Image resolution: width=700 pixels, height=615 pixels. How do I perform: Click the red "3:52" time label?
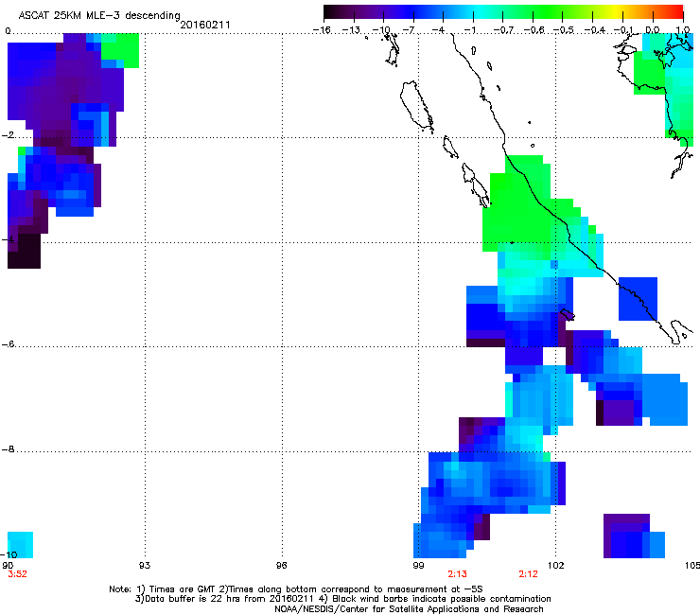[x=17, y=574]
